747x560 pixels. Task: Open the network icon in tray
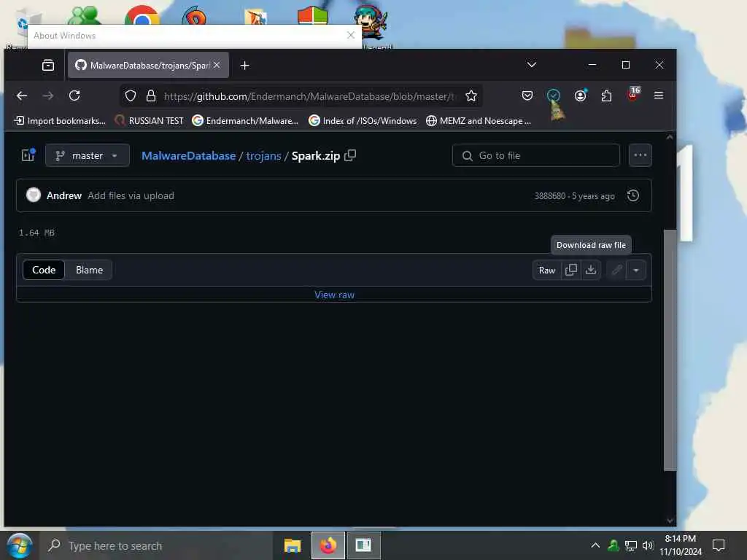tap(630, 545)
